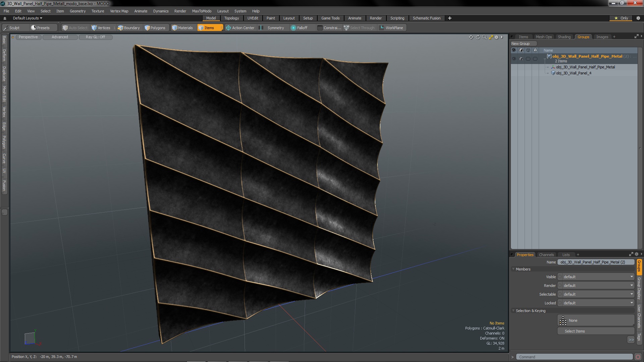Open the Geometry menu
The height and width of the screenshot is (362, 644).
pos(77,11)
